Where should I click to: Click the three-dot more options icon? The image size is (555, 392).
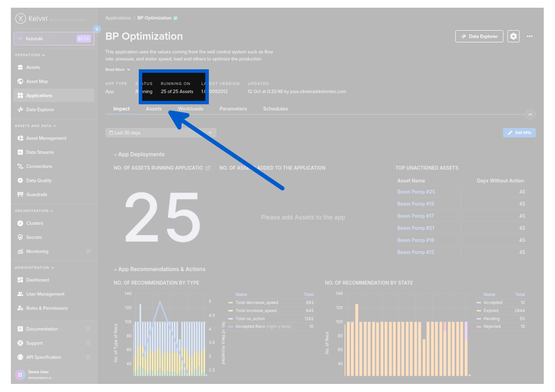pyautogui.click(x=529, y=36)
